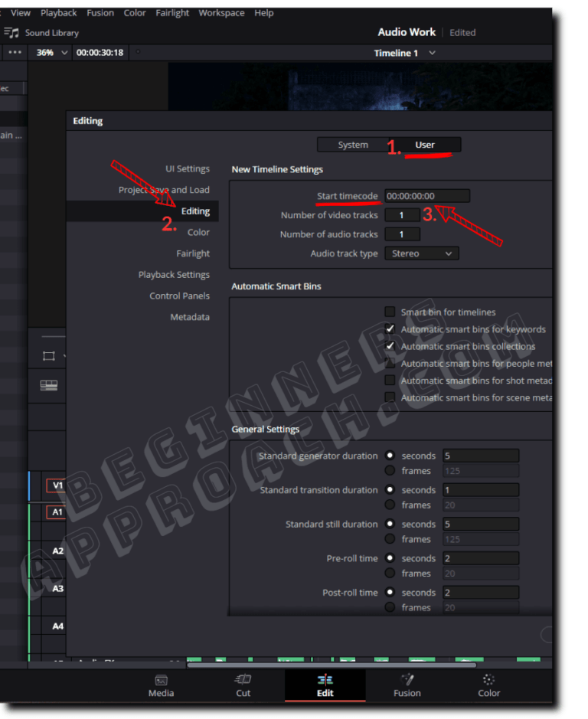The height and width of the screenshot is (719, 588).
Task: Open the 36% viewer zoom dropdown
Action: coord(51,52)
